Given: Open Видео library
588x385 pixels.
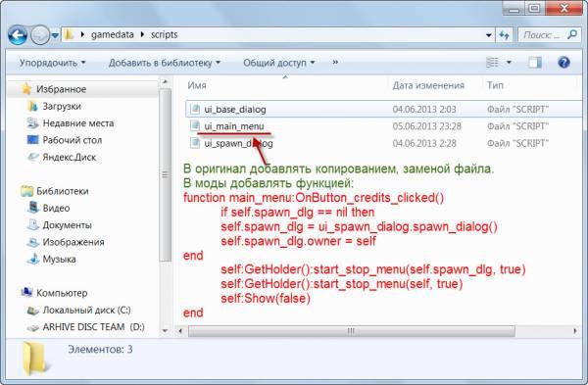Looking at the screenshot, I should click(x=56, y=208).
